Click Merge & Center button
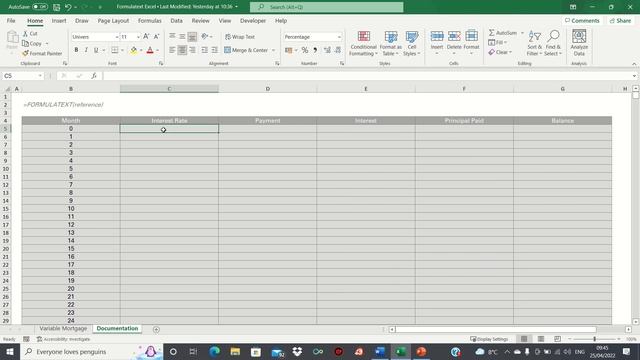 click(246, 50)
